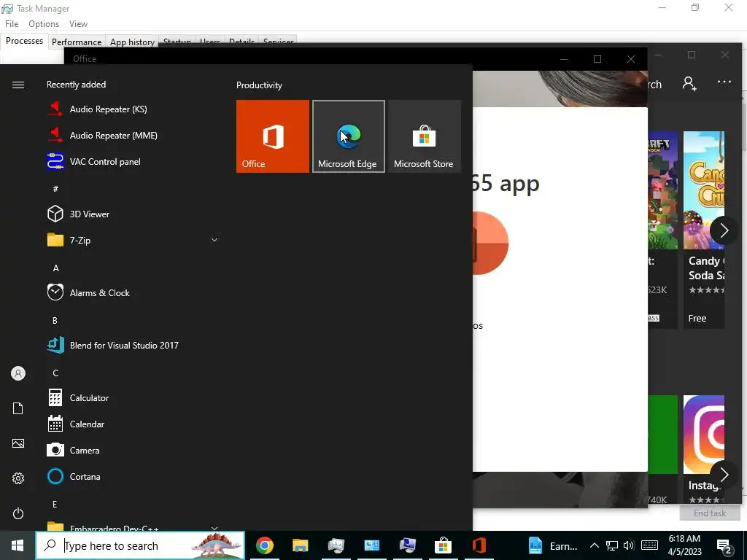This screenshot has width=747, height=560.
Task: Open the Office tile in Productivity group
Action: click(x=273, y=136)
